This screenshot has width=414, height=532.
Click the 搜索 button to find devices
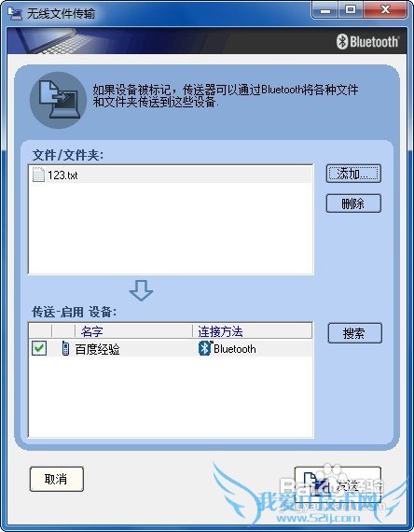tap(355, 333)
